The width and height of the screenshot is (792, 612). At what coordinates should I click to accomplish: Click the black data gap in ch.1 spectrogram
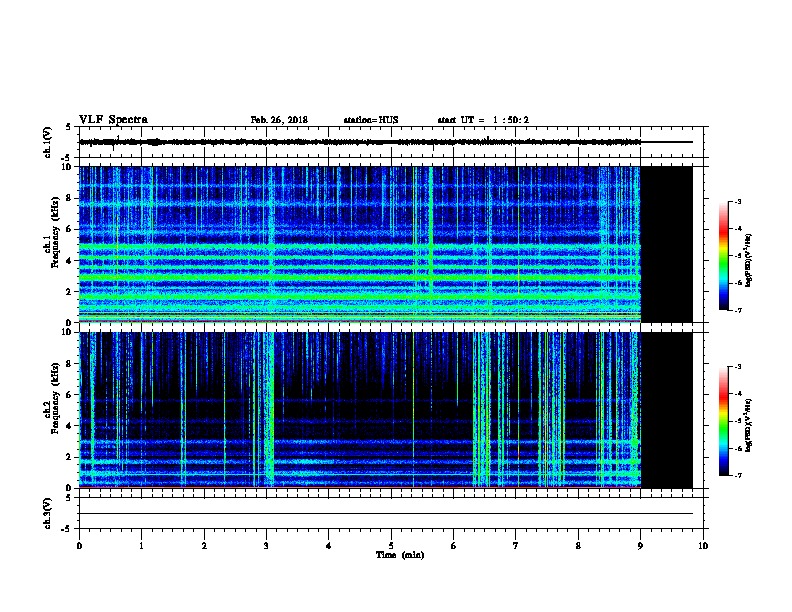click(x=667, y=244)
